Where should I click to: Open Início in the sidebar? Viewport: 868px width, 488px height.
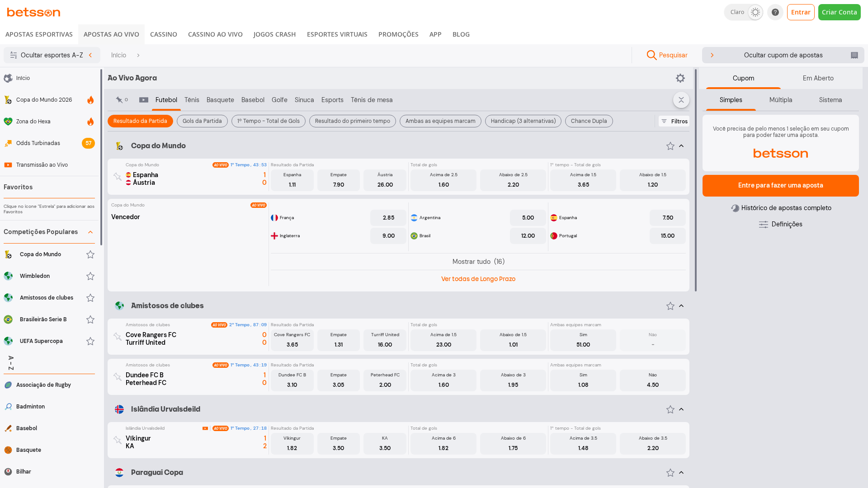tap(49, 78)
